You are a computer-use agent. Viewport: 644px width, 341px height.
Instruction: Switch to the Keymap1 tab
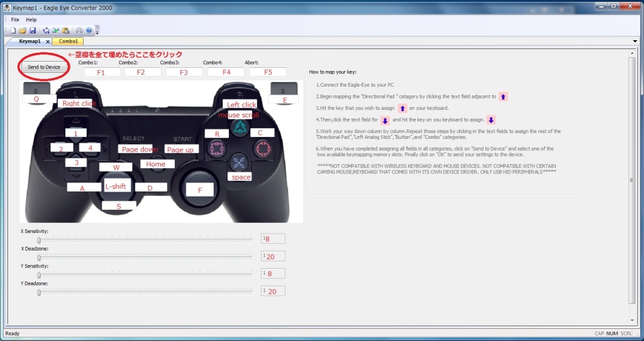(x=30, y=41)
